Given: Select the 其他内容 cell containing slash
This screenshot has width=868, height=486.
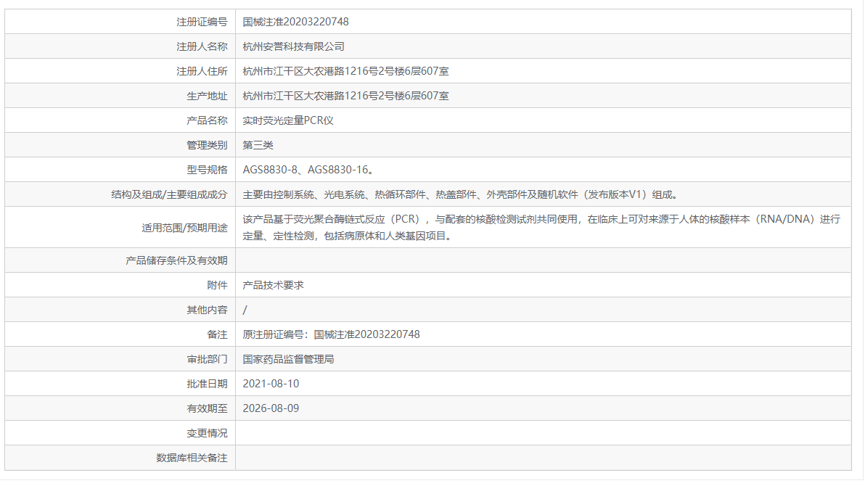Looking at the screenshot, I should [x=244, y=309].
